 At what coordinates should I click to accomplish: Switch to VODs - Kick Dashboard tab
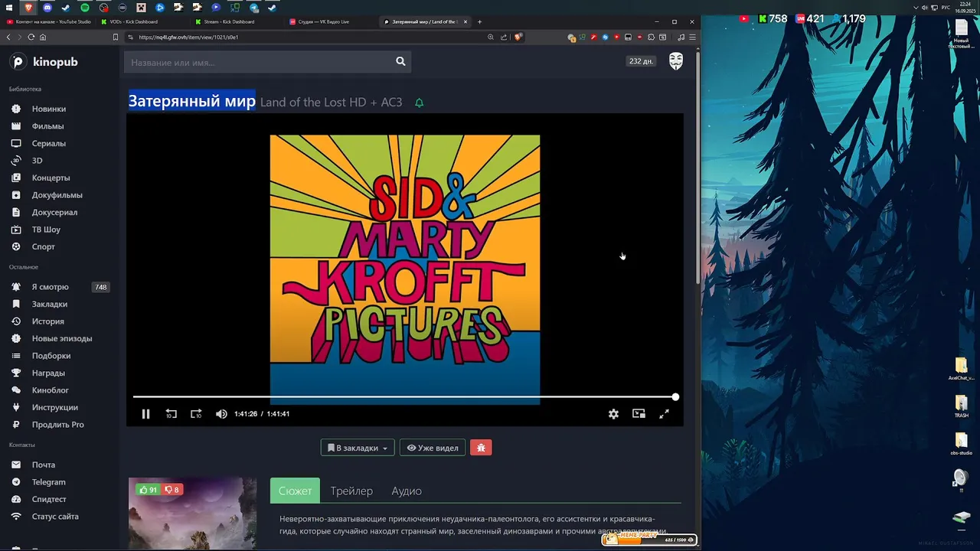tap(142, 21)
